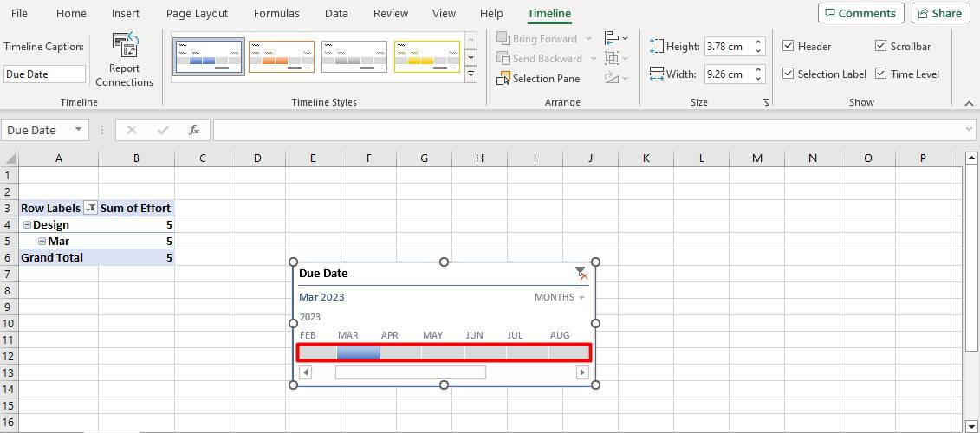Open the Align objects menu
The width and height of the screenshot is (980, 433).
click(615, 39)
